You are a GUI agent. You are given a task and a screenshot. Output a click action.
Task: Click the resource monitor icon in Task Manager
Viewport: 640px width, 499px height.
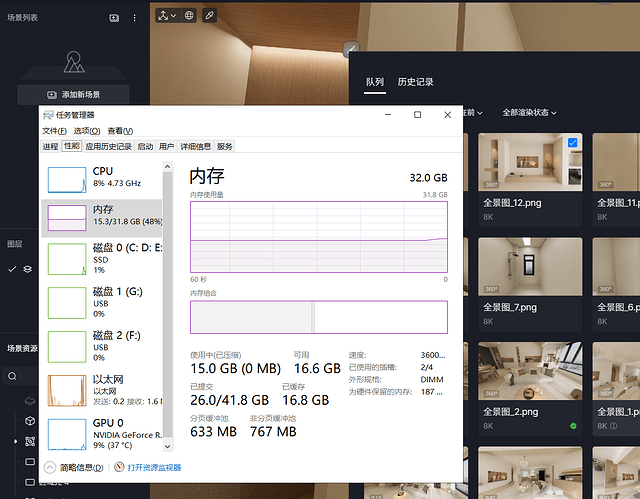(x=119, y=467)
